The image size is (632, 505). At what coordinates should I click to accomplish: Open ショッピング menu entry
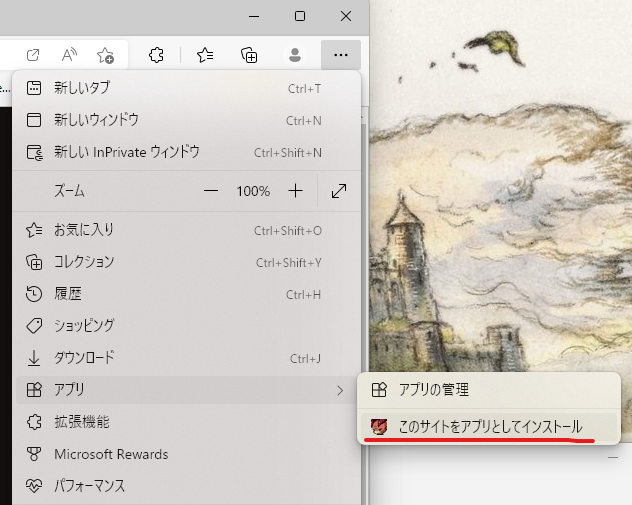[x=187, y=326]
